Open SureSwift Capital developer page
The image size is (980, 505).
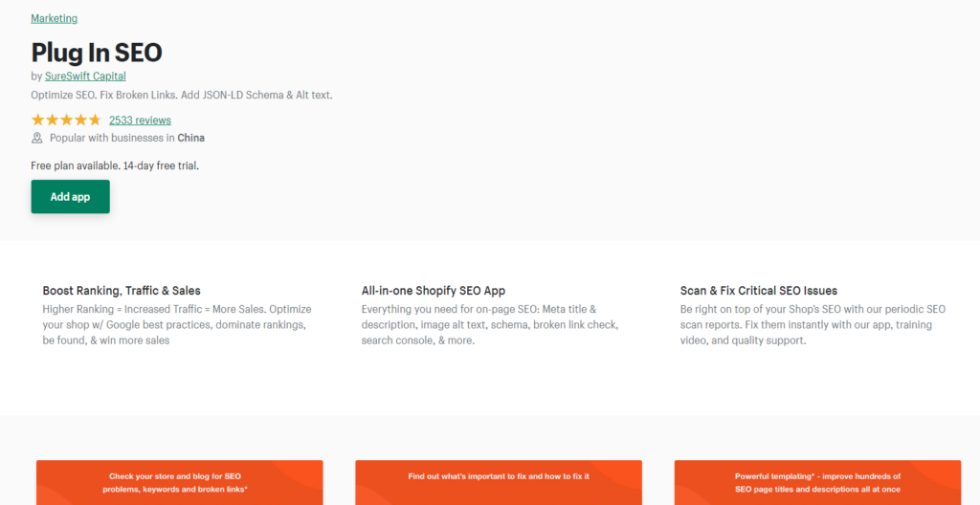[x=85, y=77]
